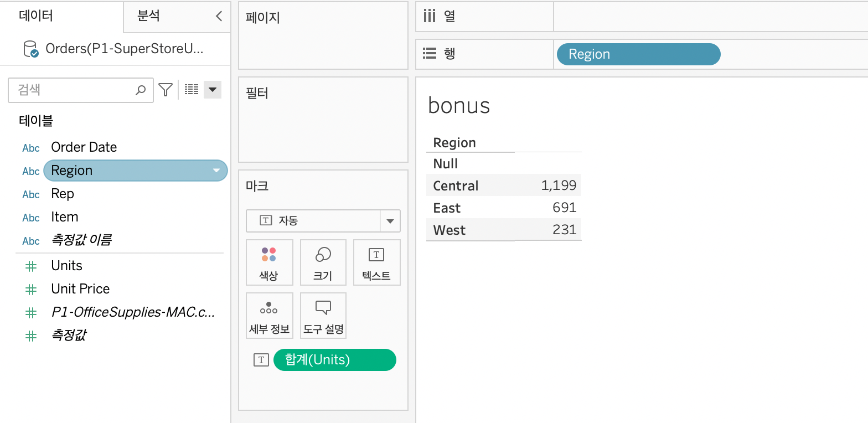The image size is (868, 423).
Task: Click the view as list icon
Action: pyautogui.click(x=192, y=90)
